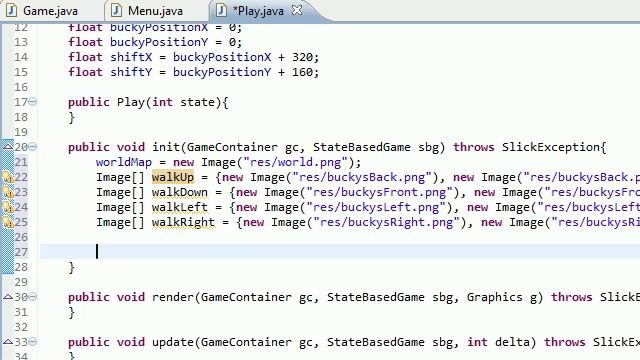640x360 pixels.
Task: Switch to the Menu.java tab
Action: point(155,11)
